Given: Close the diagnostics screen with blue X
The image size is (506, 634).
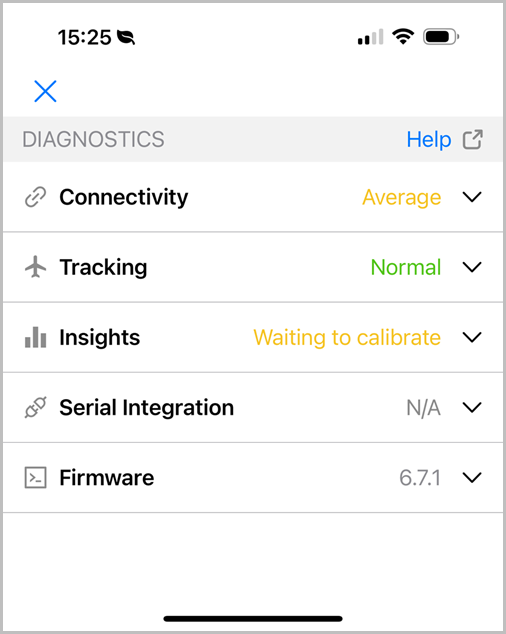Looking at the screenshot, I should point(45,91).
